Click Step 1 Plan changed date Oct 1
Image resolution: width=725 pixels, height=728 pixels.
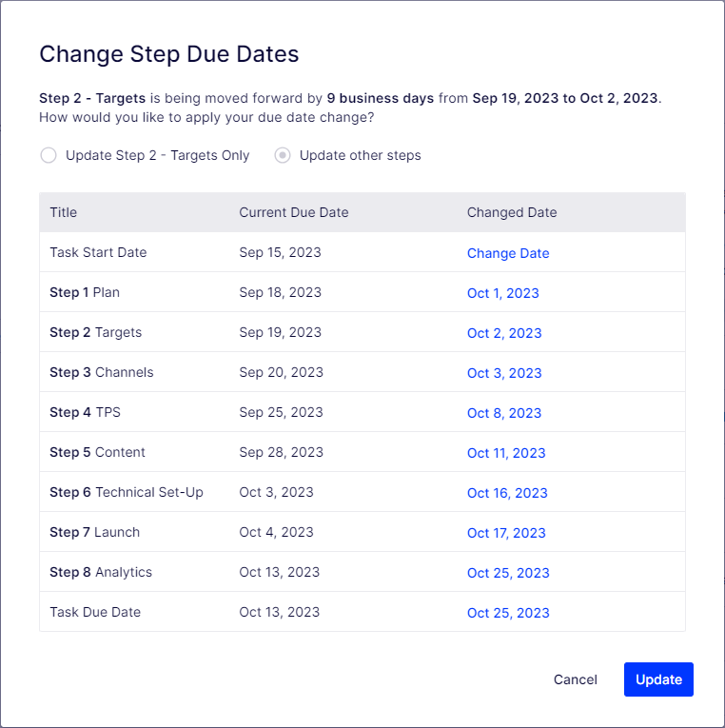(502, 293)
